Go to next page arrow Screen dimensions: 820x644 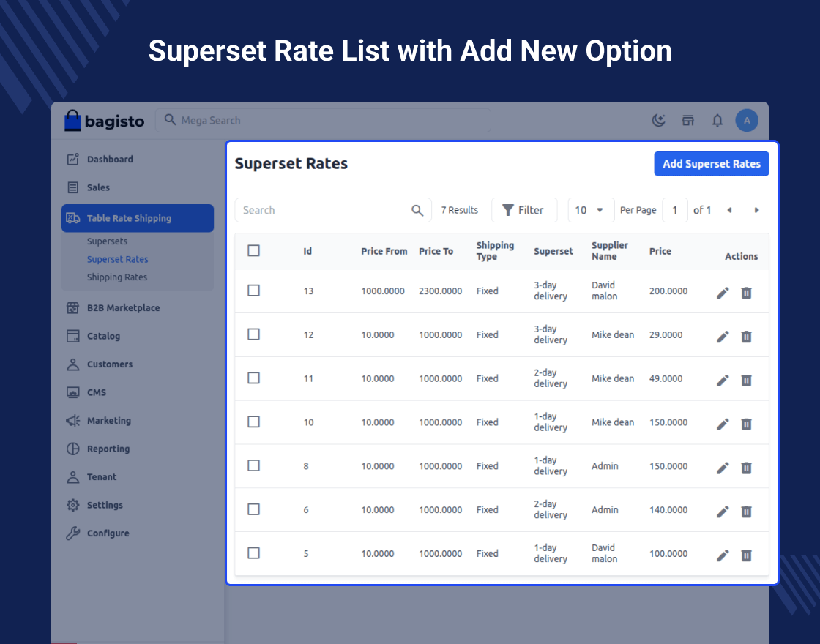[756, 210]
